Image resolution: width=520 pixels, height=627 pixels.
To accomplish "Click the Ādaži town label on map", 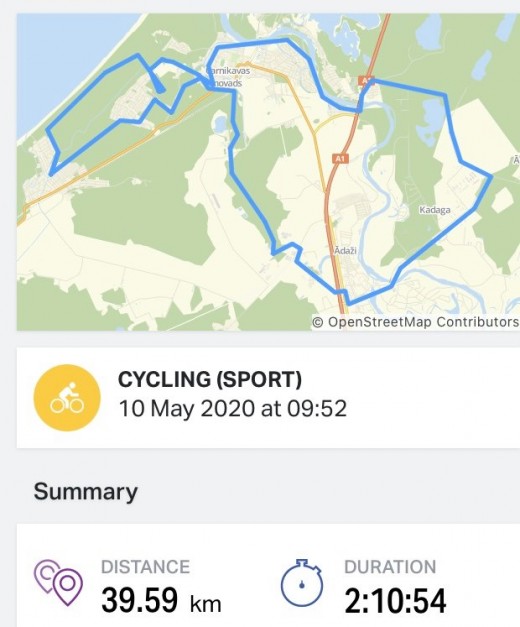I will coord(345,251).
